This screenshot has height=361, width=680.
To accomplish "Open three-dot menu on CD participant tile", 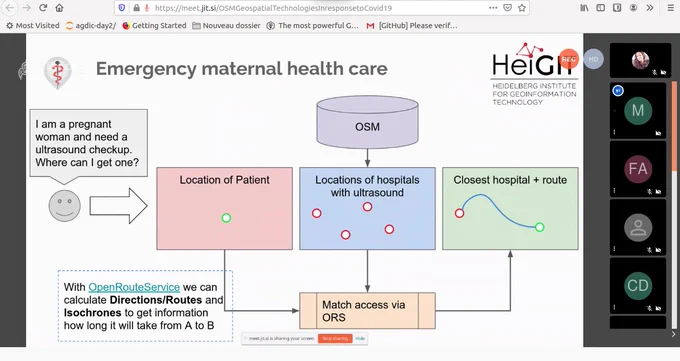I will [x=615, y=307].
